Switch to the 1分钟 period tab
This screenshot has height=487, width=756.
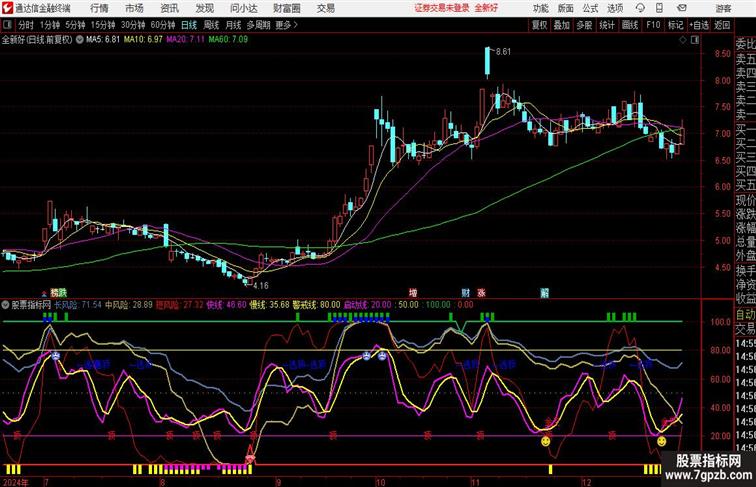50,25
